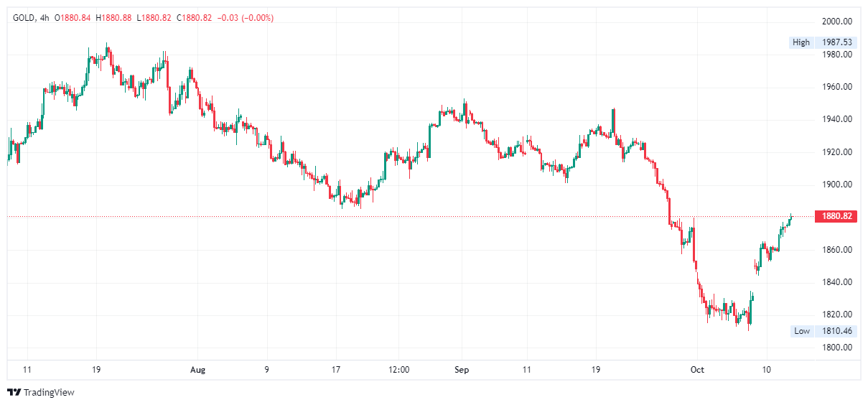Viewport: 868px width, 405px height.
Task: Click the TradingView logo icon
Action: [x=14, y=393]
